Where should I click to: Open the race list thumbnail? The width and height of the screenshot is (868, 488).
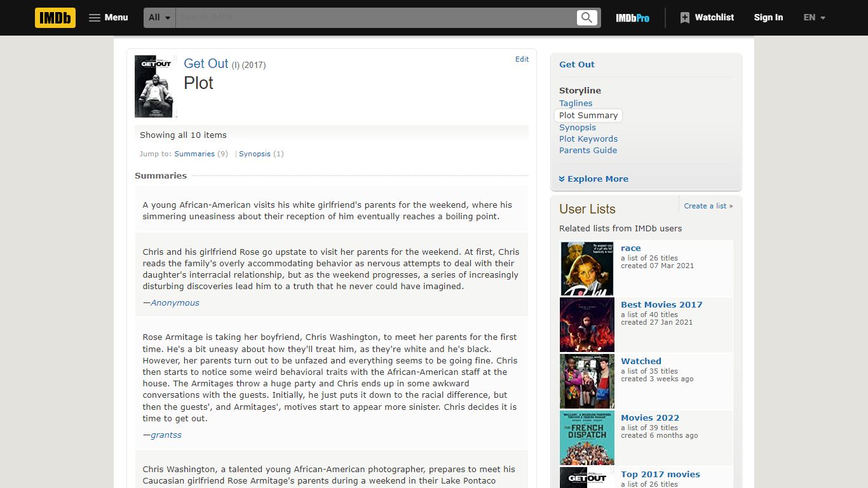click(x=587, y=269)
